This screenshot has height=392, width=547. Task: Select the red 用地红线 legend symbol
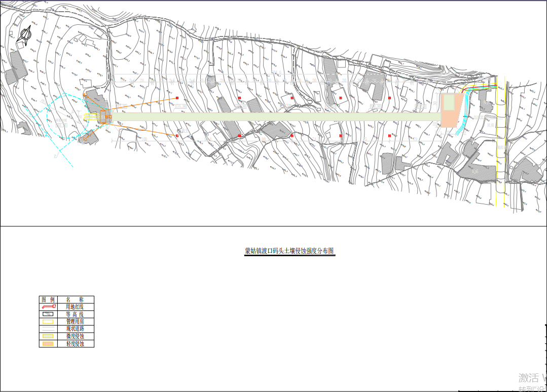pyautogui.click(x=49, y=306)
